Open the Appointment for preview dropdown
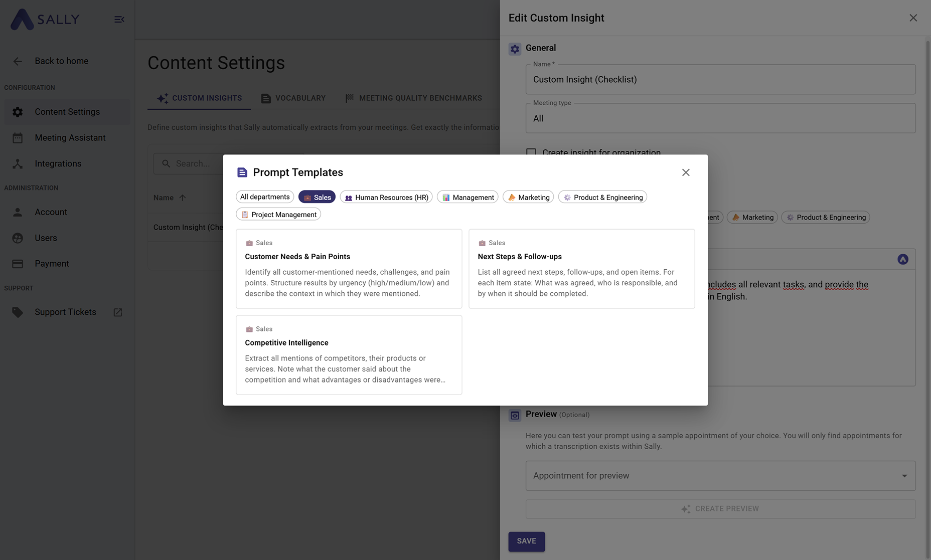The height and width of the screenshot is (560, 931). click(720, 476)
